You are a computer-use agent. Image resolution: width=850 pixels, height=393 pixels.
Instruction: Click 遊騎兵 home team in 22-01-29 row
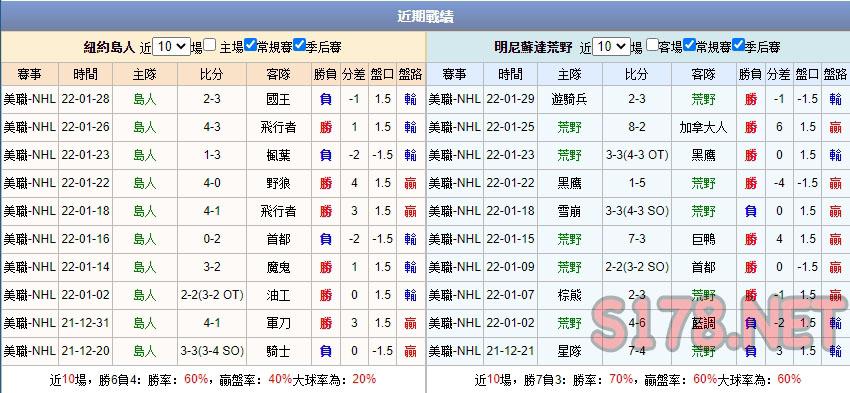(570, 99)
